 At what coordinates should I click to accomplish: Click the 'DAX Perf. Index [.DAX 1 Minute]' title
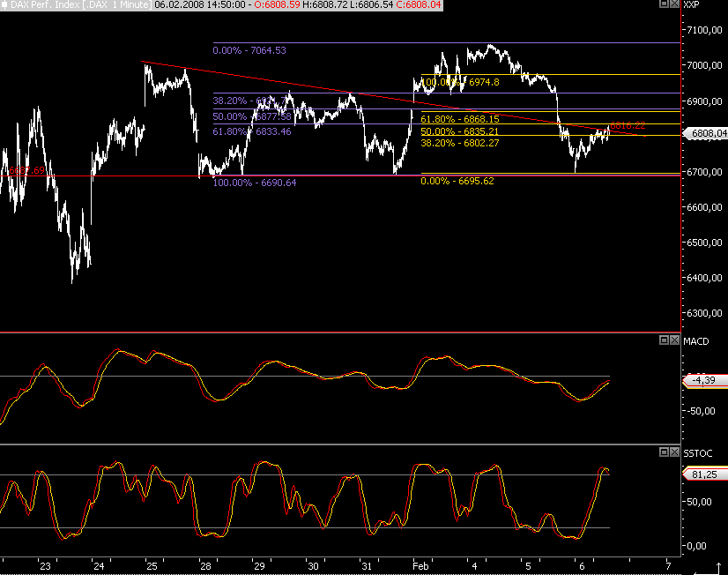click(x=81, y=5)
